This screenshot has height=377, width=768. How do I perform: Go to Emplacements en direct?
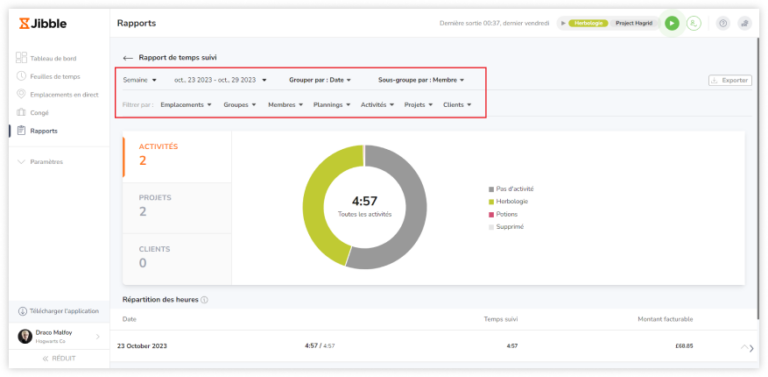click(x=64, y=94)
